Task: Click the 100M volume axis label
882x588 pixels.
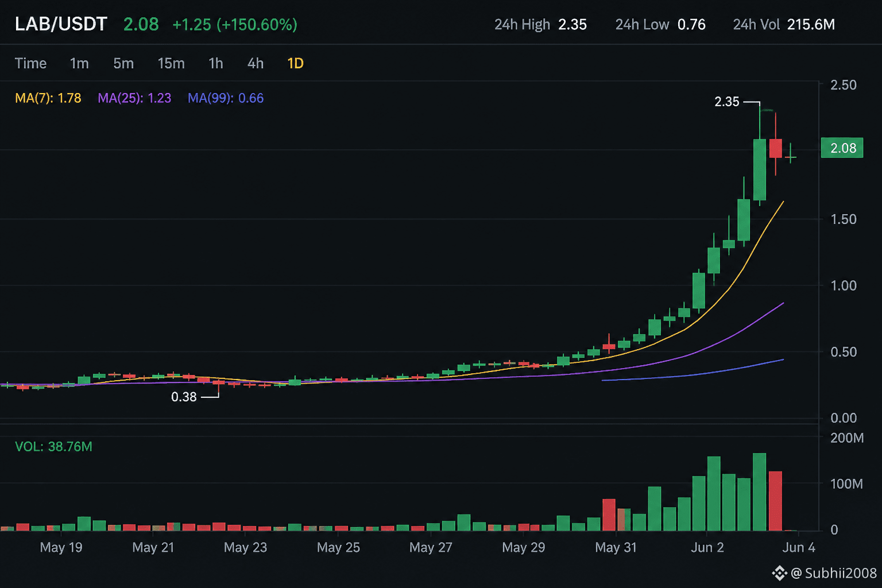Action: (847, 484)
